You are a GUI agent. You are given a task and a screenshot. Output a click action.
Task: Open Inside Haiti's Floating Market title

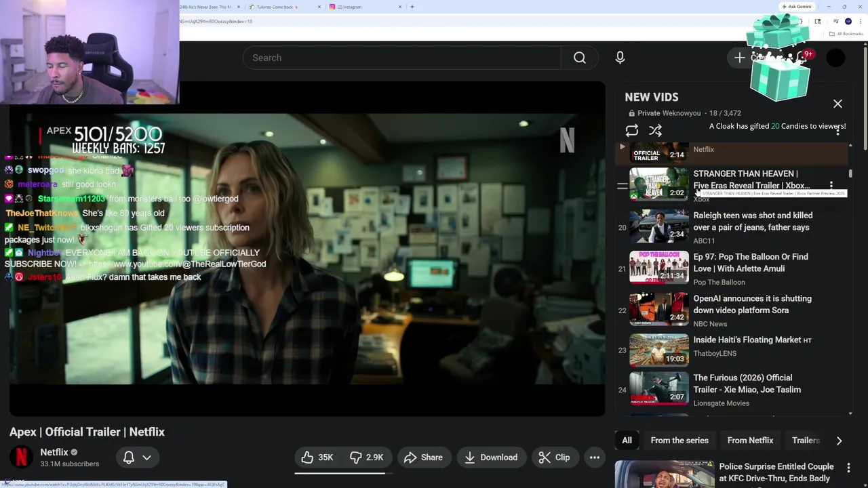tap(752, 340)
